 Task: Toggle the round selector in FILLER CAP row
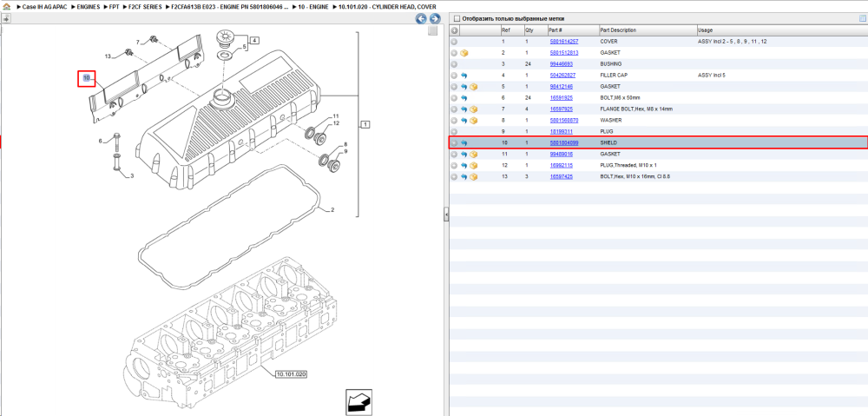pyautogui.click(x=454, y=76)
